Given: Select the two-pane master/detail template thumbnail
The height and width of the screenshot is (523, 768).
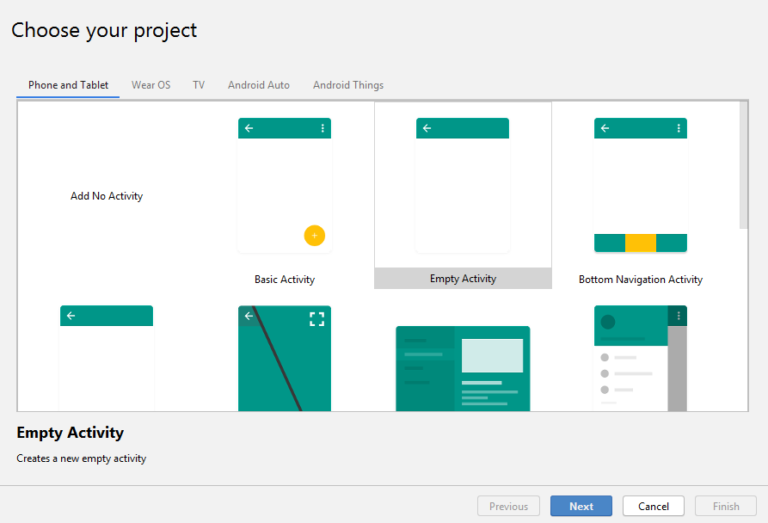Looking at the screenshot, I should [463, 368].
